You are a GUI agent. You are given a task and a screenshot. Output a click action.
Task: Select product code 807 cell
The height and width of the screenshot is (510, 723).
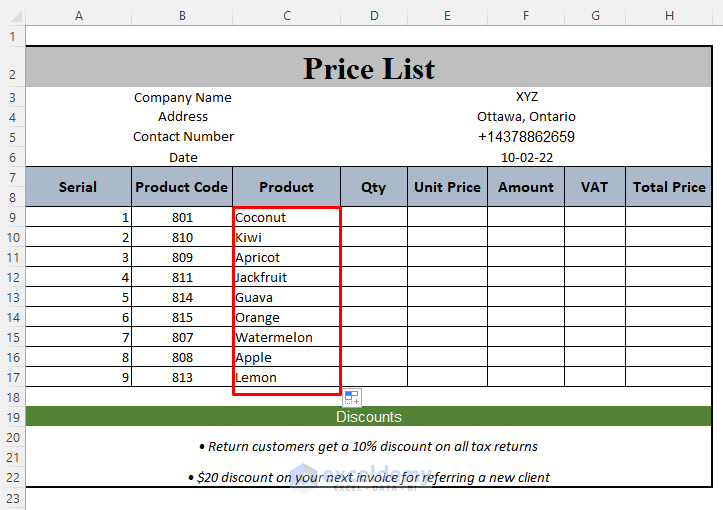(x=182, y=337)
